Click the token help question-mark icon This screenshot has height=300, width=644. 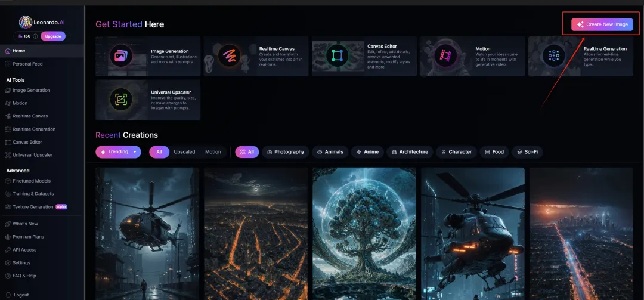pos(36,36)
